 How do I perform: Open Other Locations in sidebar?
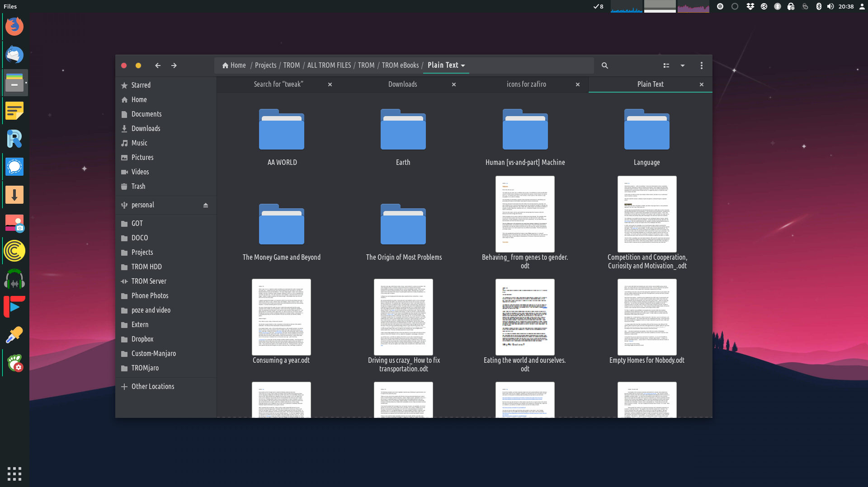pos(152,386)
